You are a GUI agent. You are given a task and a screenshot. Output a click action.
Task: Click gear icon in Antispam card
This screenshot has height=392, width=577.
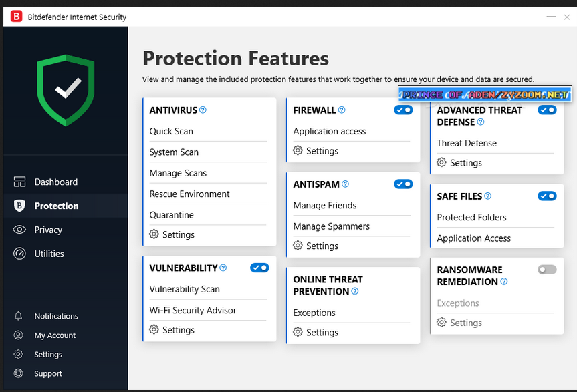[298, 245]
